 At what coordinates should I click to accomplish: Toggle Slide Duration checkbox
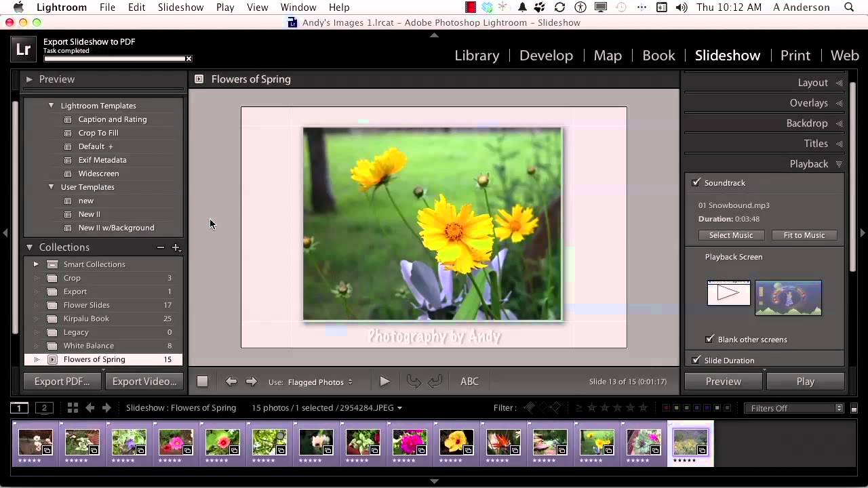pyautogui.click(x=696, y=361)
